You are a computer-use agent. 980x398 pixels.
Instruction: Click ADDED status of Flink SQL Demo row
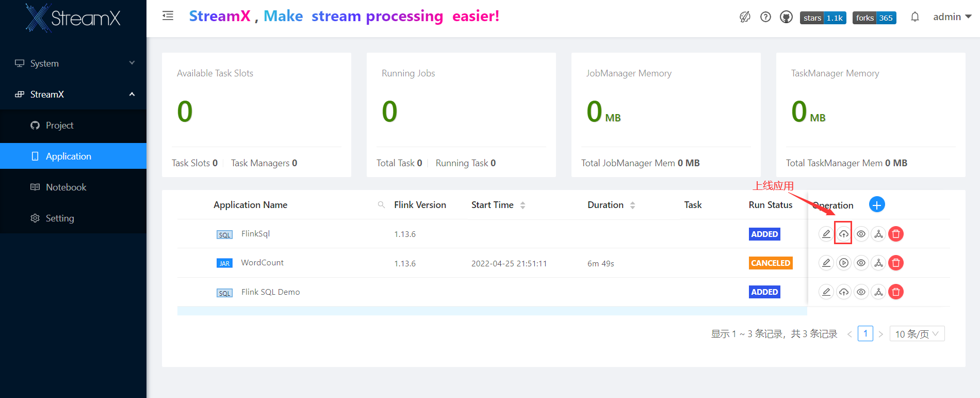pyautogui.click(x=764, y=292)
